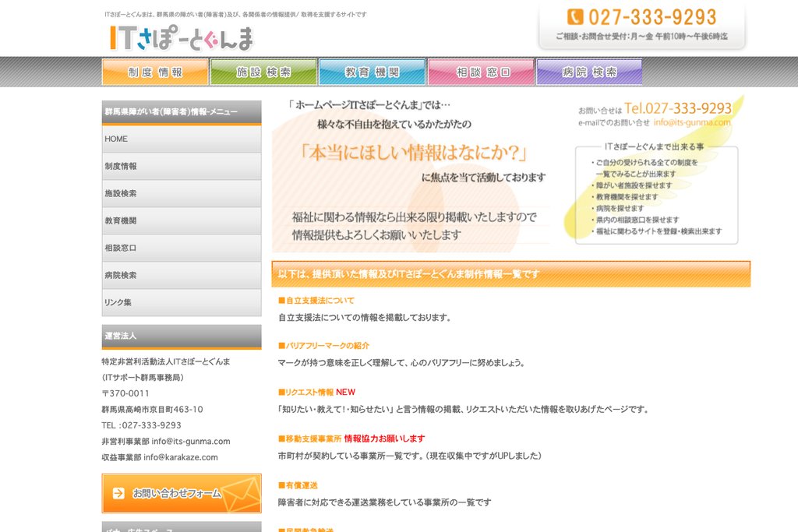This screenshot has width=798, height=532.
Task: Click the 特定非営利活動法人ITさぽーとぐんま text
Action: tap(166, 361)
